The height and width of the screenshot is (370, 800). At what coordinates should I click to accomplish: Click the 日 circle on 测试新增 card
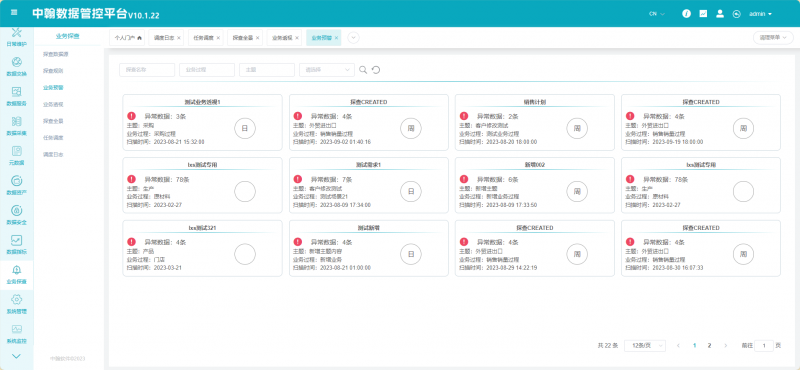click(411, 254)
